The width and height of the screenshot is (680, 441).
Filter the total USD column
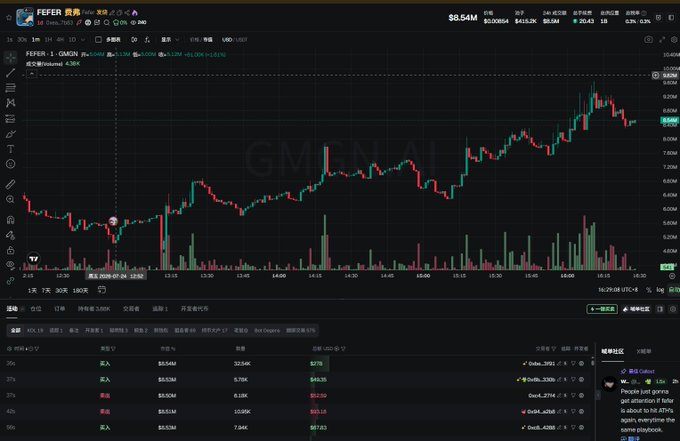tap(343, 349)
